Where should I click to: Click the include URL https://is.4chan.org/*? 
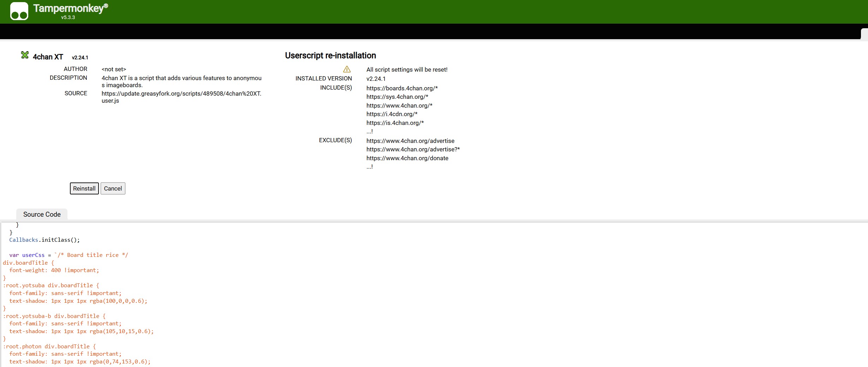[x=395, y=123]
